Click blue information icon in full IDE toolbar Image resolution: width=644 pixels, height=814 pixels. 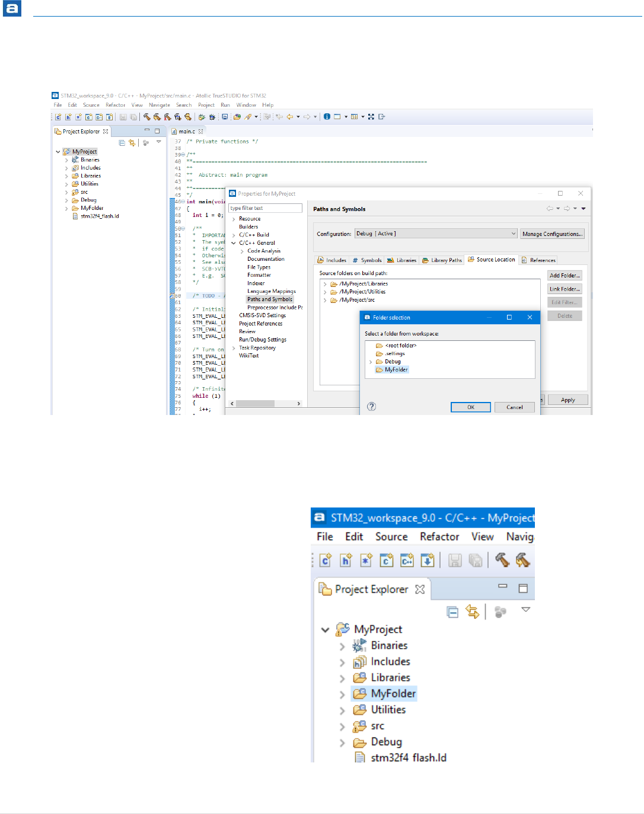pos(327,117)
